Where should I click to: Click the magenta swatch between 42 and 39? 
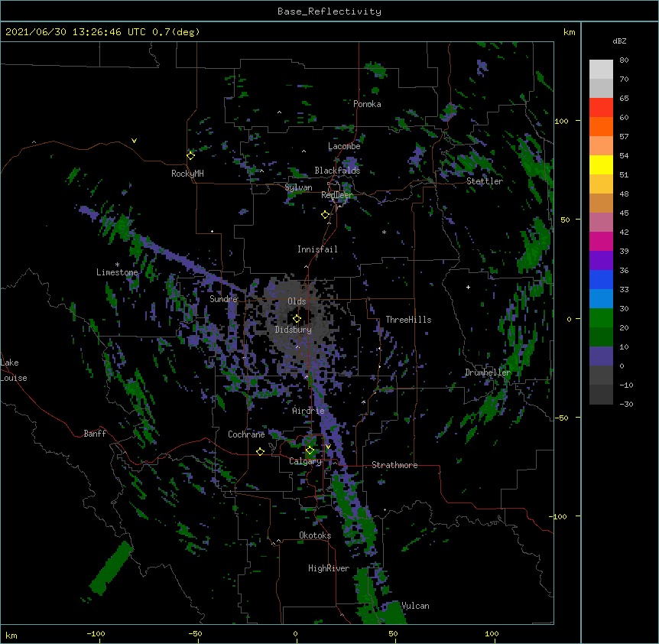point(601,241)
